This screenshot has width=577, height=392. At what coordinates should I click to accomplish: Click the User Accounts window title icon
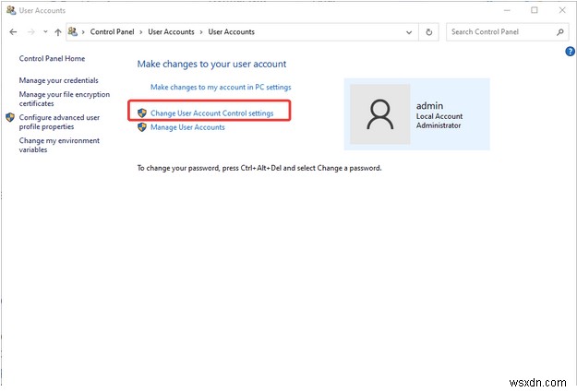click(x=11, y=10)
